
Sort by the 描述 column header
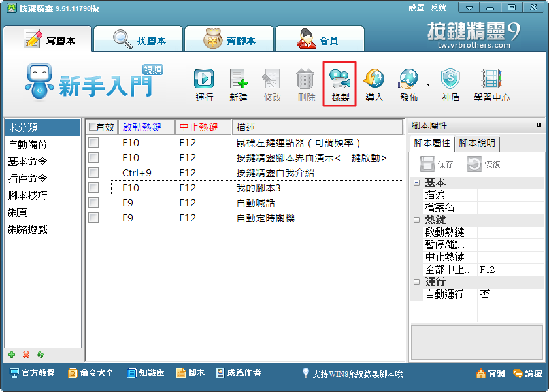(317, 127)
